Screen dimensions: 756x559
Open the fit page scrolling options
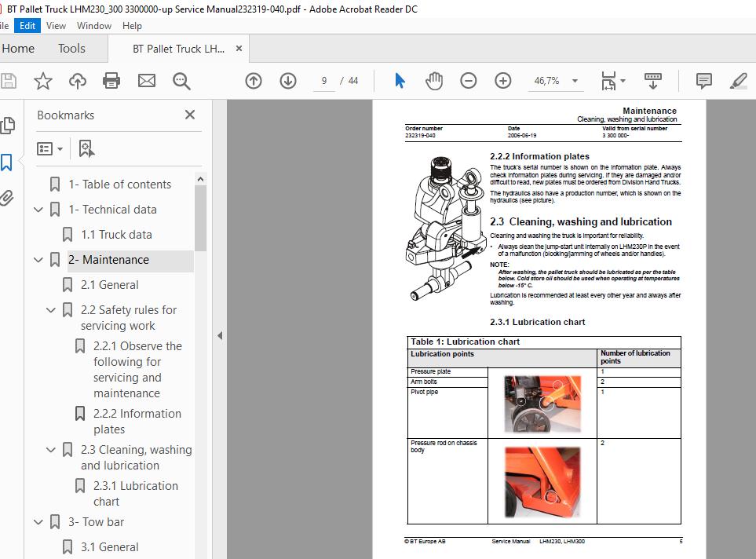tap(613, 81)
